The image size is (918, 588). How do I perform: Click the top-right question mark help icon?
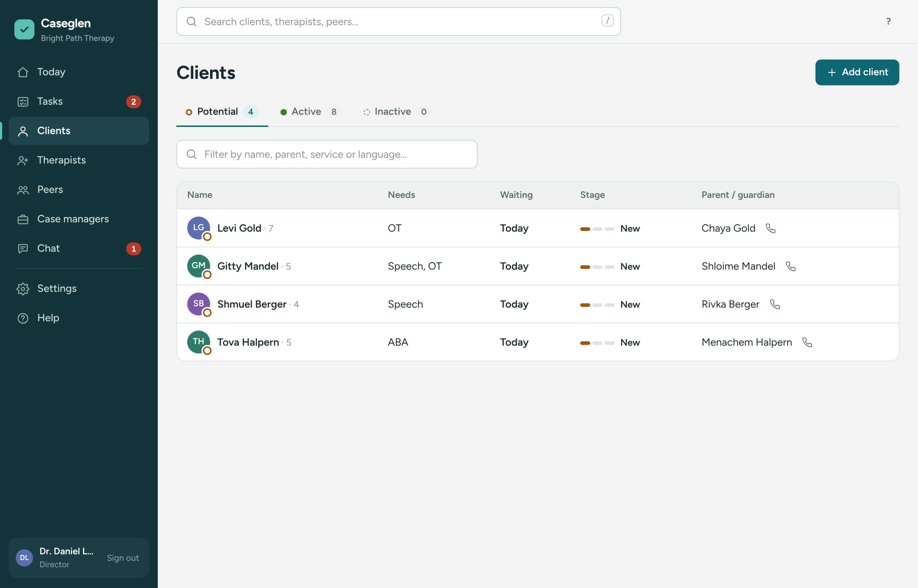[x=888, y=22]
